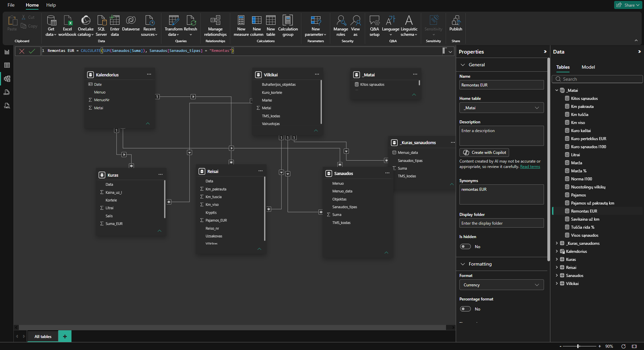Select the Home ribbon tab

click(32, 5)
